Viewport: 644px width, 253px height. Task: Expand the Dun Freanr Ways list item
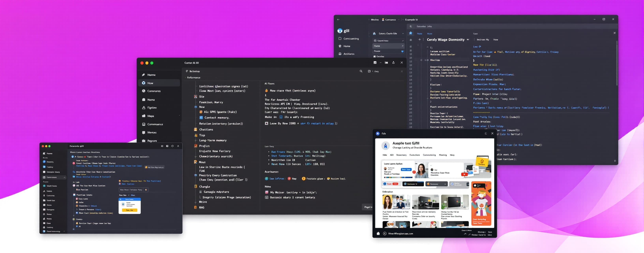click(x=269, y=152)
